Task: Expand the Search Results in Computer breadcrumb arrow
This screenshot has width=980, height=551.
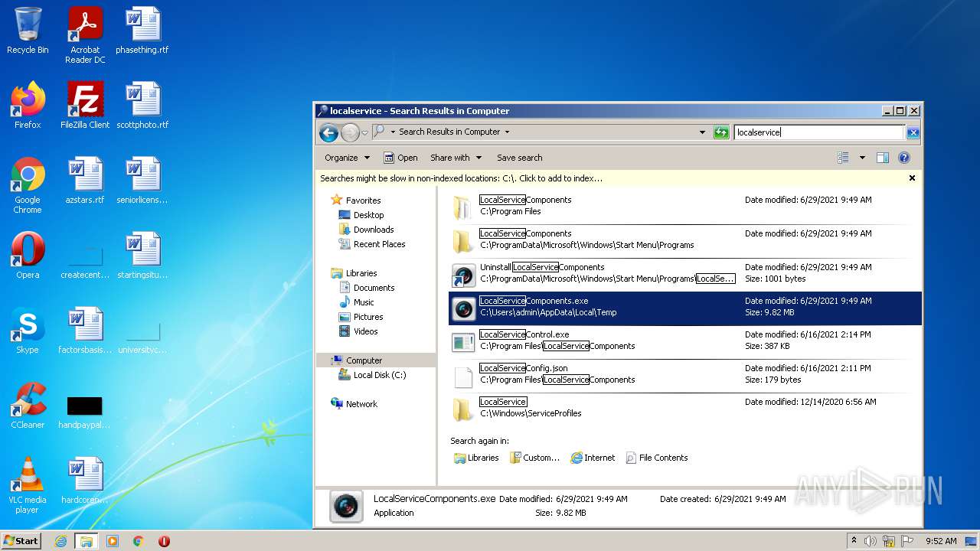Action: point(507,132)
